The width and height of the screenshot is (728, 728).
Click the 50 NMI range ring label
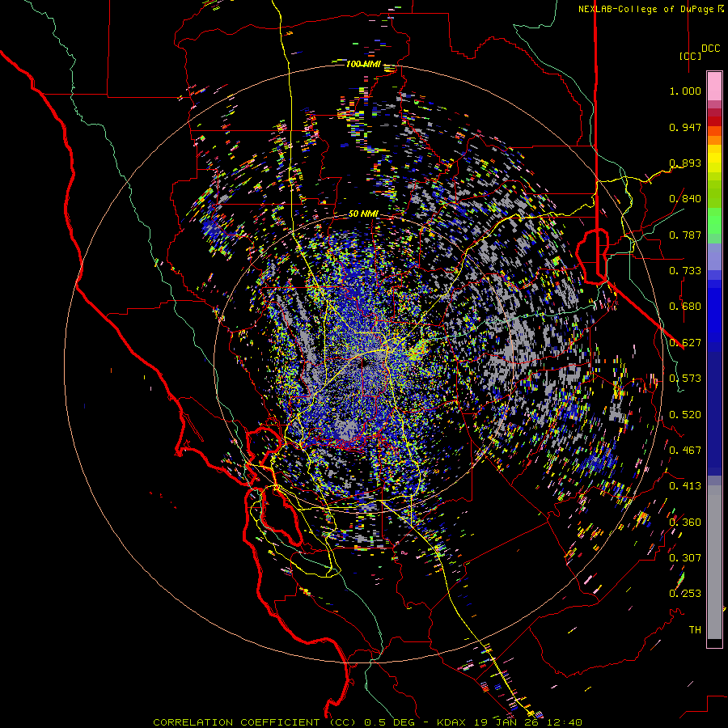[363, 214]
